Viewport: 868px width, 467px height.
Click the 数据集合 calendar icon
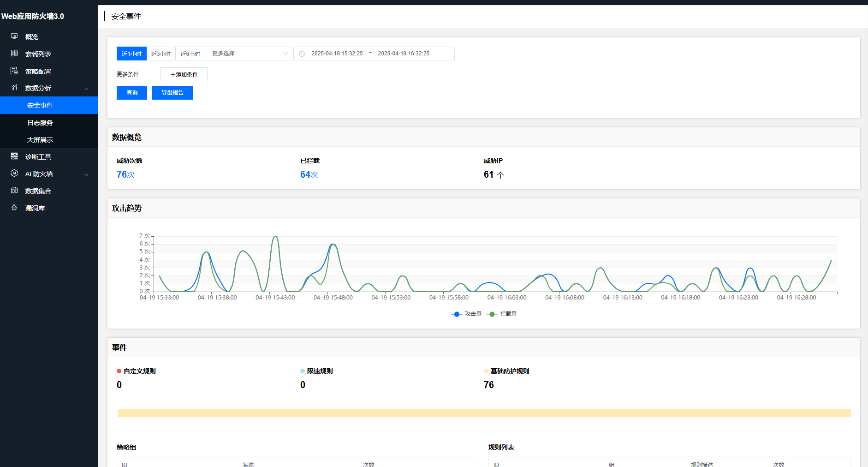(x=14, y=191)
